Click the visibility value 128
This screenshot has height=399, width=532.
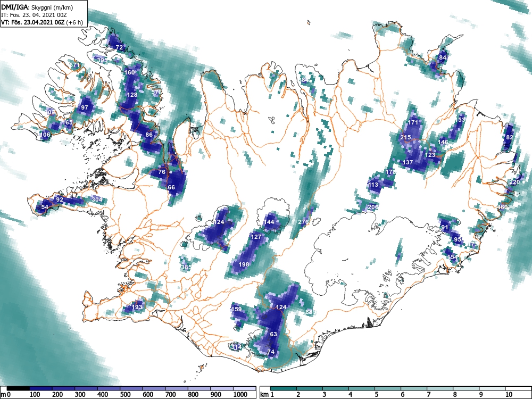coord(131,95)
